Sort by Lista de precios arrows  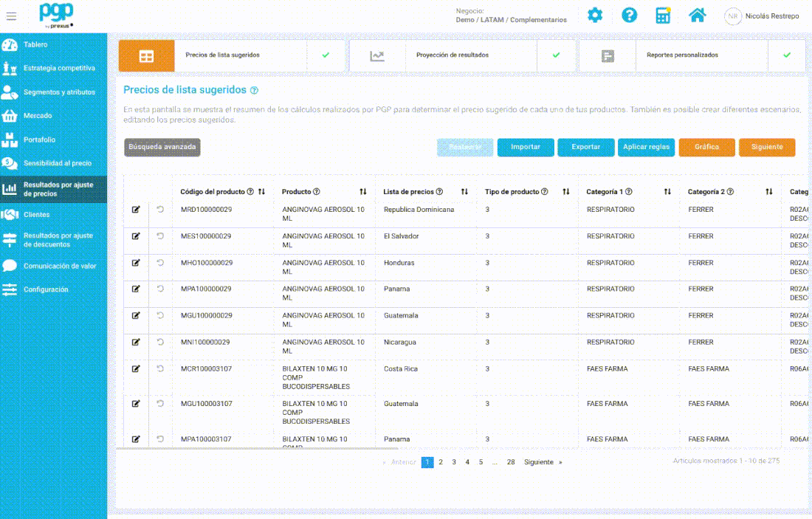coord(464,192)
